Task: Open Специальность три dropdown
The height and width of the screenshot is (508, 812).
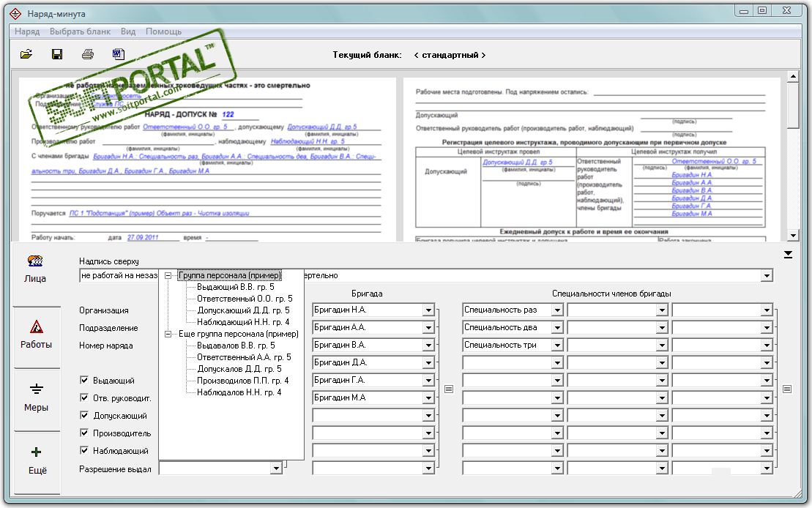Action: pyautogui.click(x=557, y=345)
